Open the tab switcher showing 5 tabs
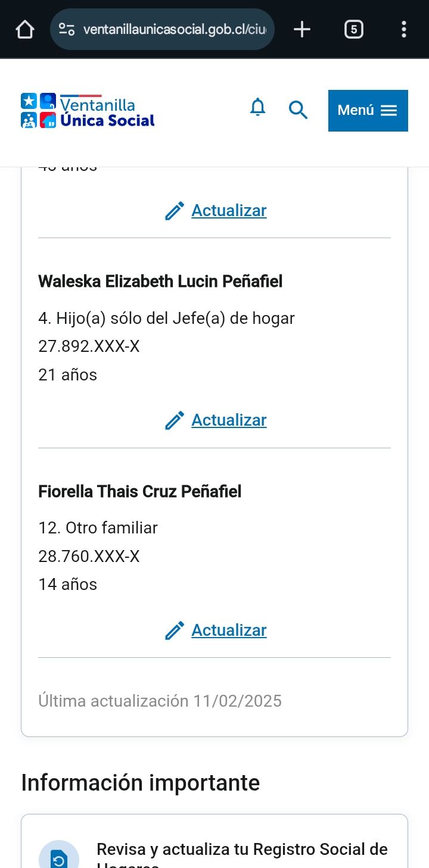The width and height of the screenshot is (429, 868). [353, 29]
